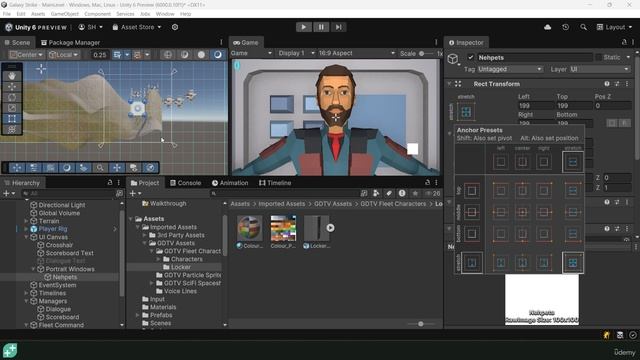Pick the top-left anchor preset

(500, 190)
